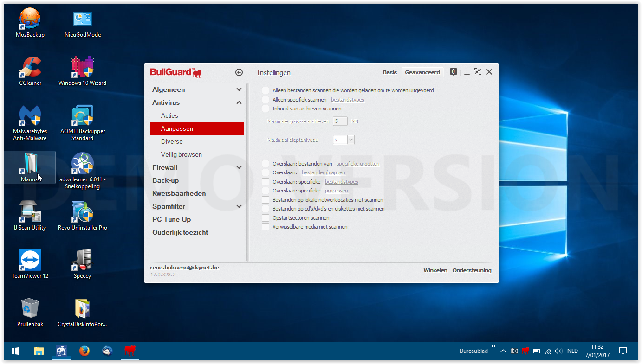
Task: Expand the Spamfilter section chevron
Action: point(239,206)
